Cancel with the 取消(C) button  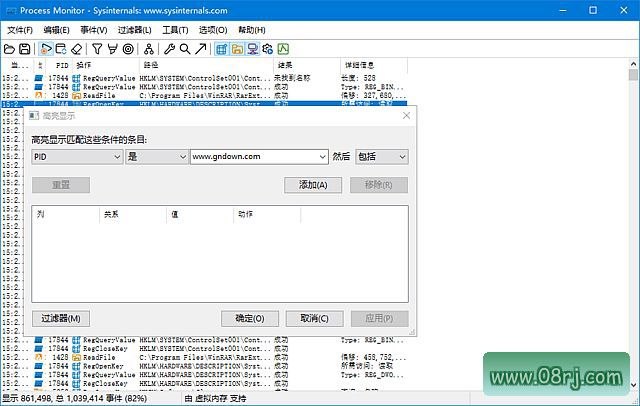[x=314, y=318]
